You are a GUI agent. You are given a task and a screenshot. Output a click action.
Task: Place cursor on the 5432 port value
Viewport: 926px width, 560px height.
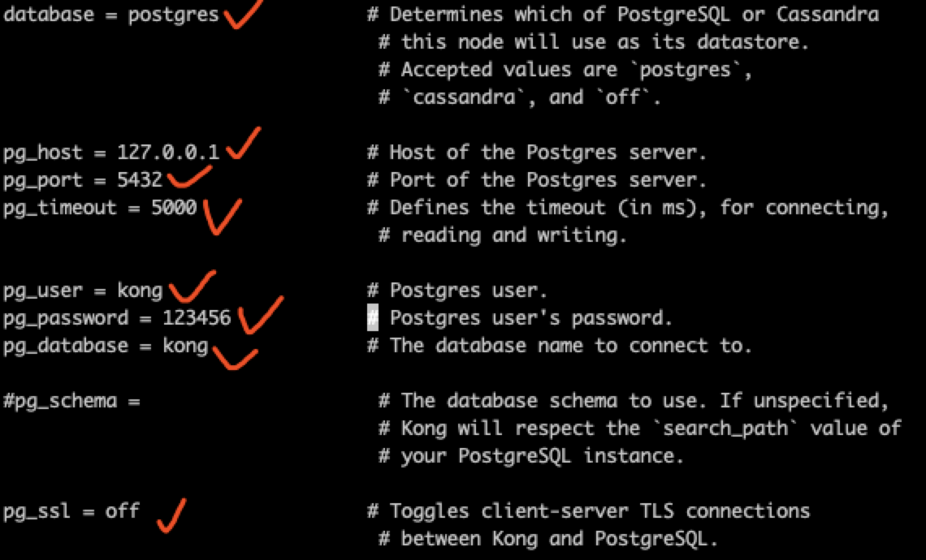coord(140,179)
